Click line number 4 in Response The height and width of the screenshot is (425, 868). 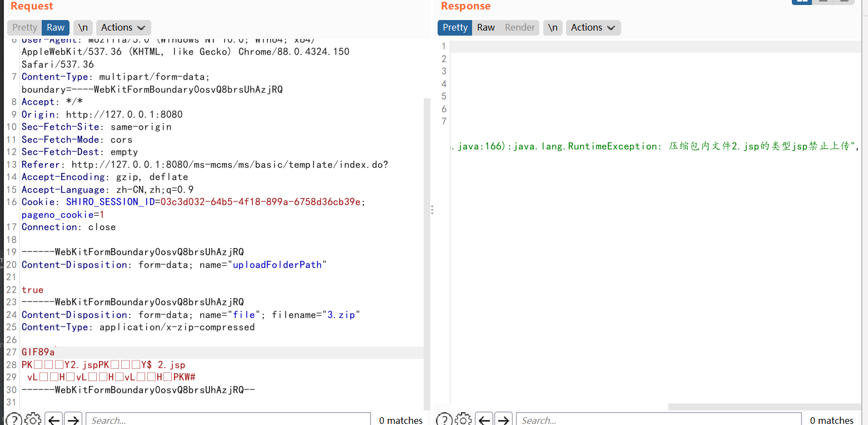click(444, 84)
